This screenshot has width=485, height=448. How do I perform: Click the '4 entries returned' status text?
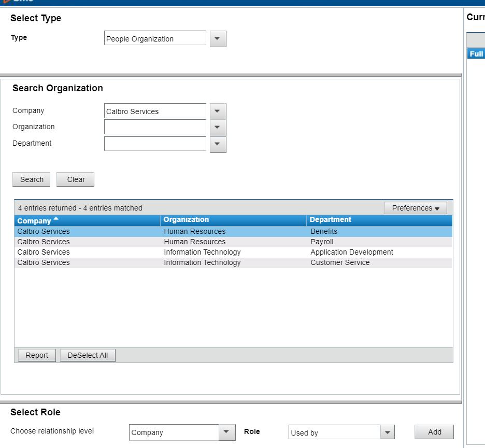(x=80, y=208)
